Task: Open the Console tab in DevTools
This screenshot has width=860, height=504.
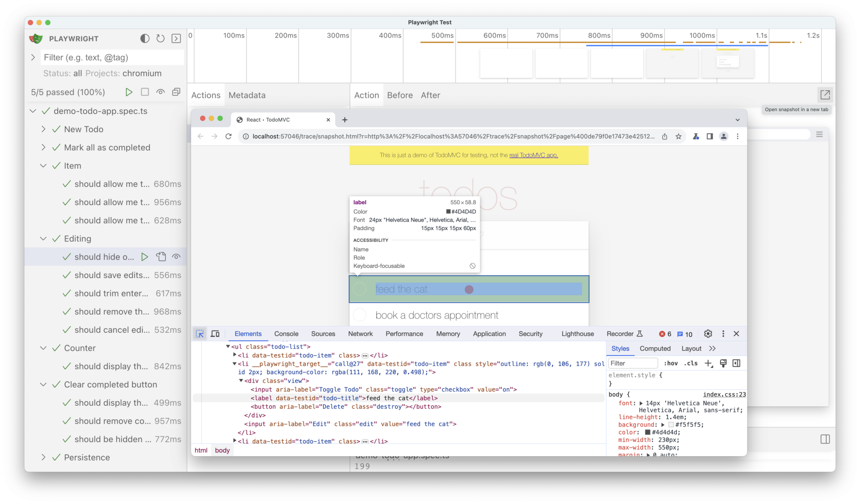Action: [x=286, y=334]
